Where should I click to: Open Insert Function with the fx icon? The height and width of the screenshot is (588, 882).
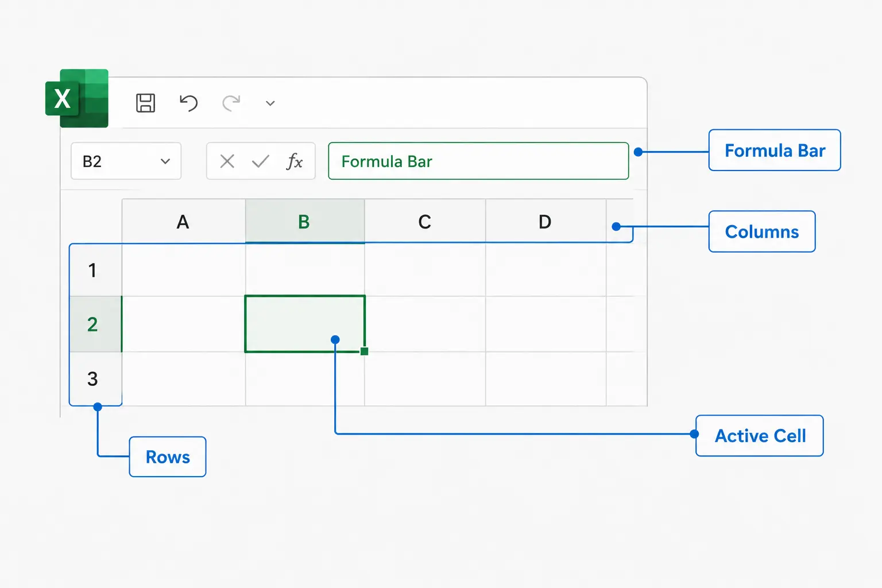click(x=295, y=161)
